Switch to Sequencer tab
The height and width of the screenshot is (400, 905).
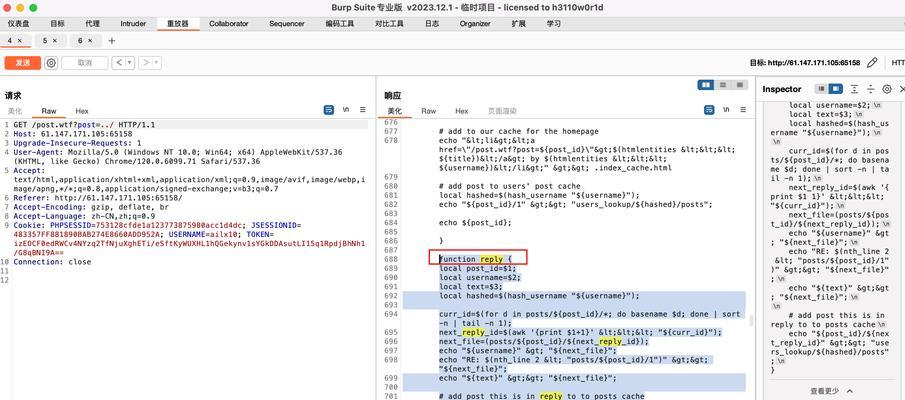[x=287, y=24]
